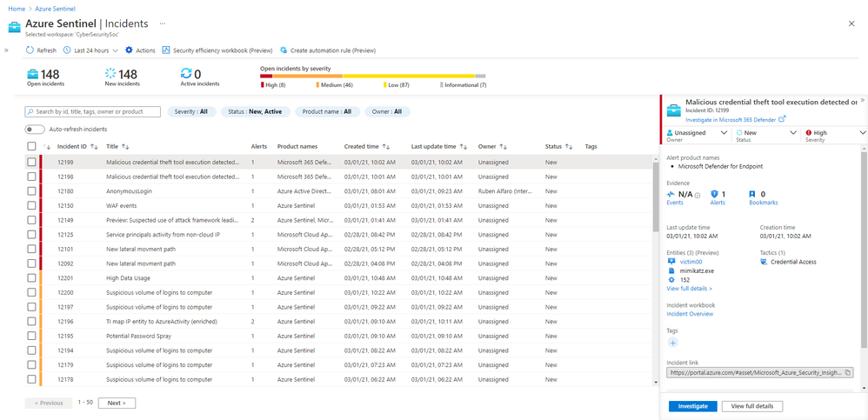
Task: Check the box for incident 12201
Action: (31, 277)
